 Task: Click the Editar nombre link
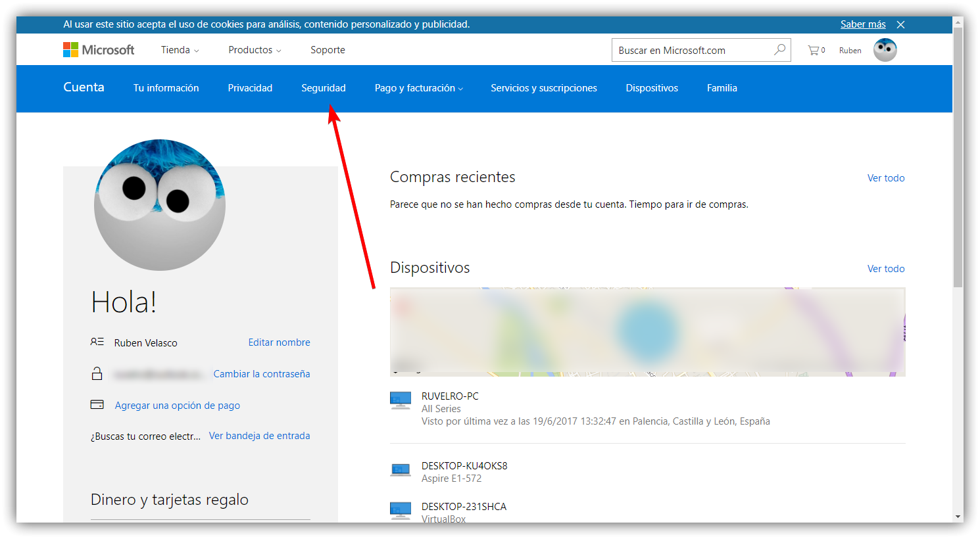click(279, 342)
